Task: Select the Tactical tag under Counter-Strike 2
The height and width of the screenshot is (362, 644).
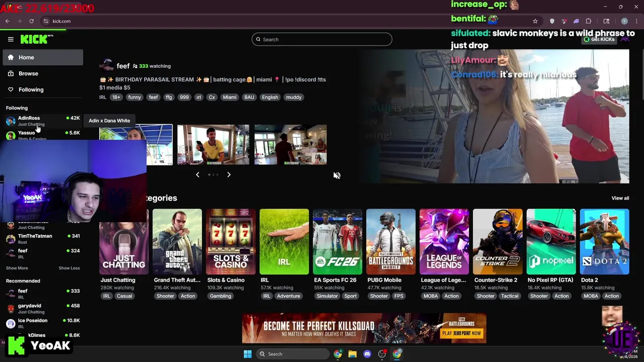Action: pos(510,296)
